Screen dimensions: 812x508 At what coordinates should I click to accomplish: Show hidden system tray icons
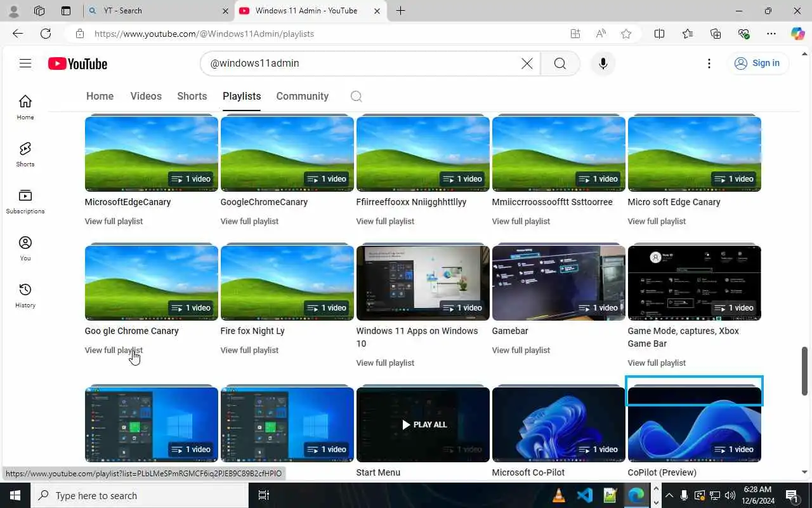pos(669,495)
